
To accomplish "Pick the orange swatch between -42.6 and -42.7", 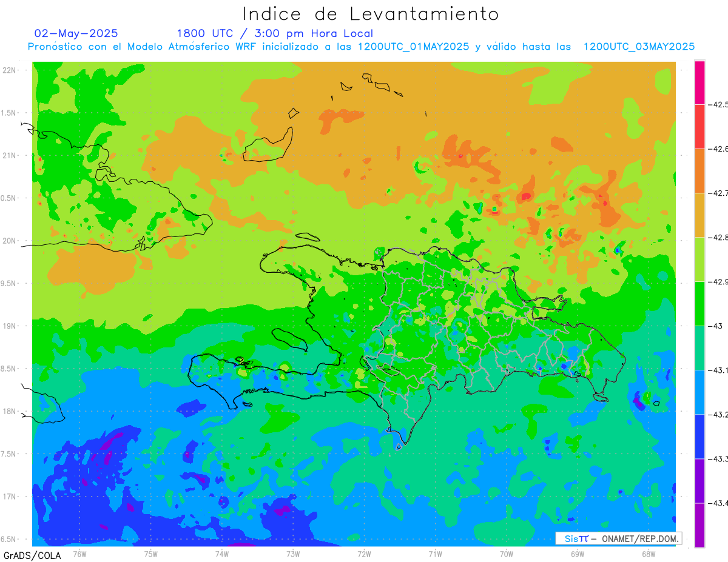I will point(699,170).
